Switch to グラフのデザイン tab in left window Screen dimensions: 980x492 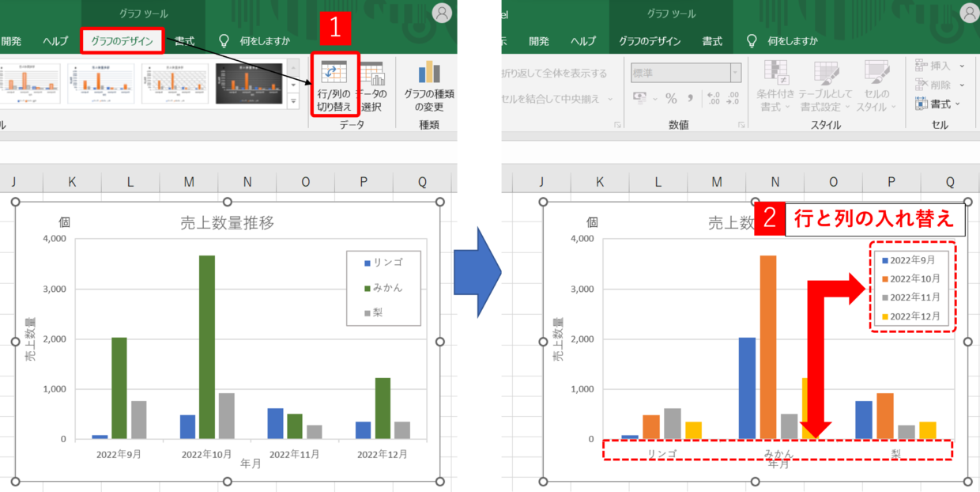[x=122, y=41]
